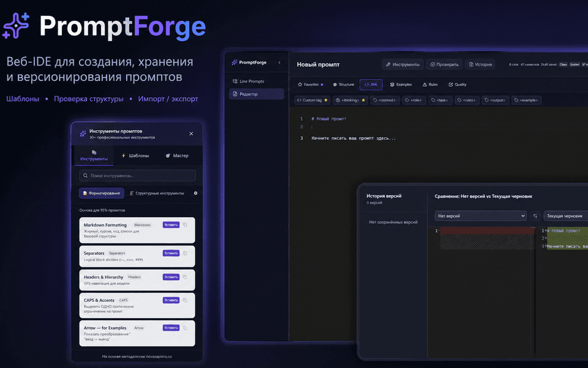Select the Форматирование category chip

101,193
